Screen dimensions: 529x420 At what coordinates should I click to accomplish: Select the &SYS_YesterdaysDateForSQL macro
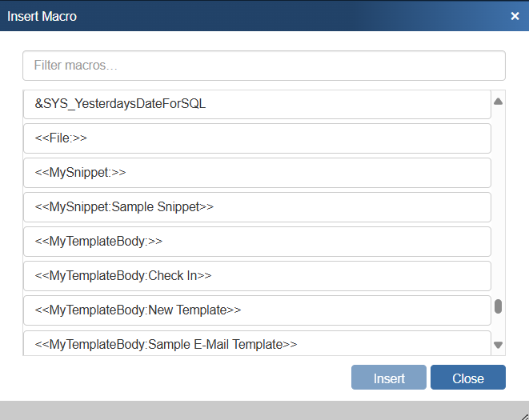coord(257,104)
